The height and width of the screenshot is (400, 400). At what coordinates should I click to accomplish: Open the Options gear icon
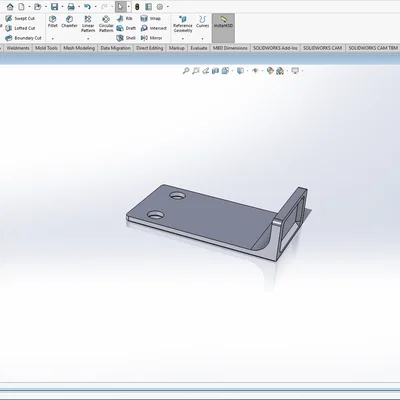160,6
